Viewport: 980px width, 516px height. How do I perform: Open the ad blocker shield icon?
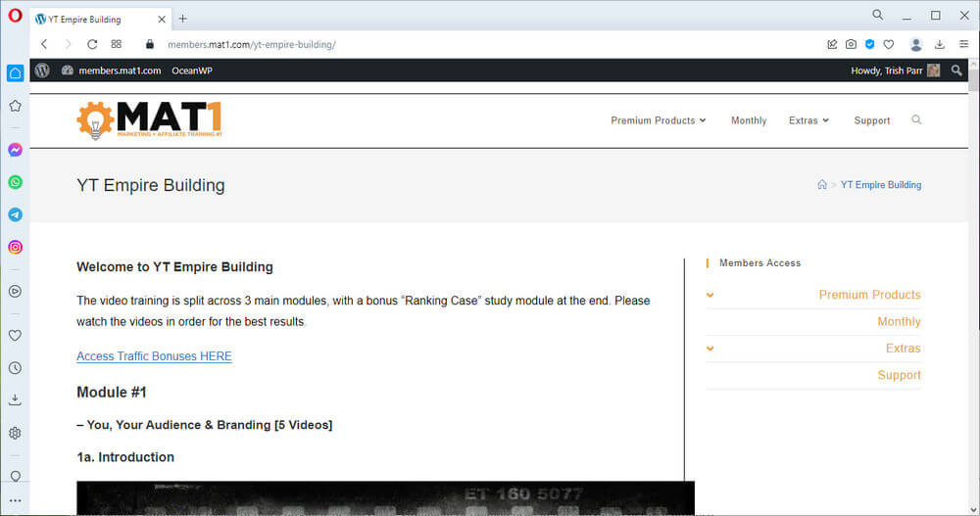point(869,44)
